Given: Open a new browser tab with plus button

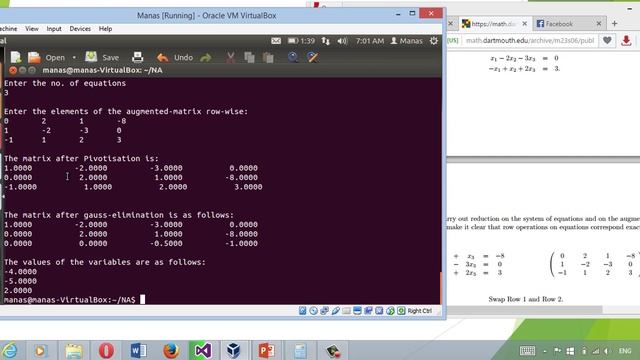Looking at the screenshot, I should [614, 24].
